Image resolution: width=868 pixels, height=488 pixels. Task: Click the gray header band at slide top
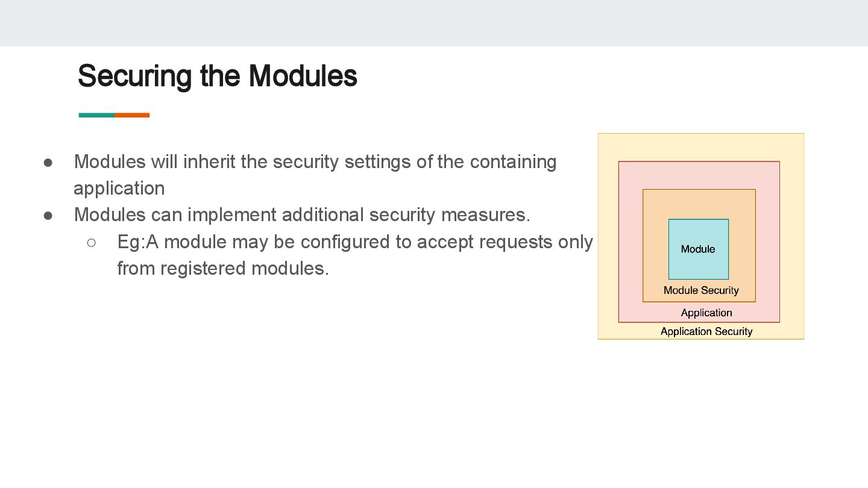[x=434, y=23]
